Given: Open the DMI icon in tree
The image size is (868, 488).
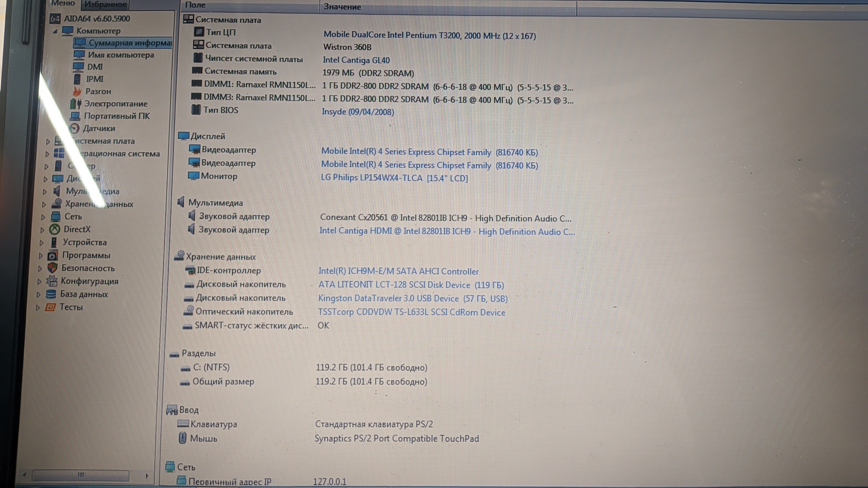Looking at the screenshot, I should pos(78,67).
